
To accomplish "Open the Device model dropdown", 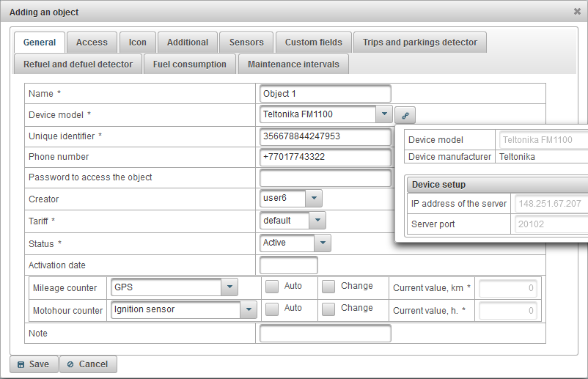I will tap(383, 114).
